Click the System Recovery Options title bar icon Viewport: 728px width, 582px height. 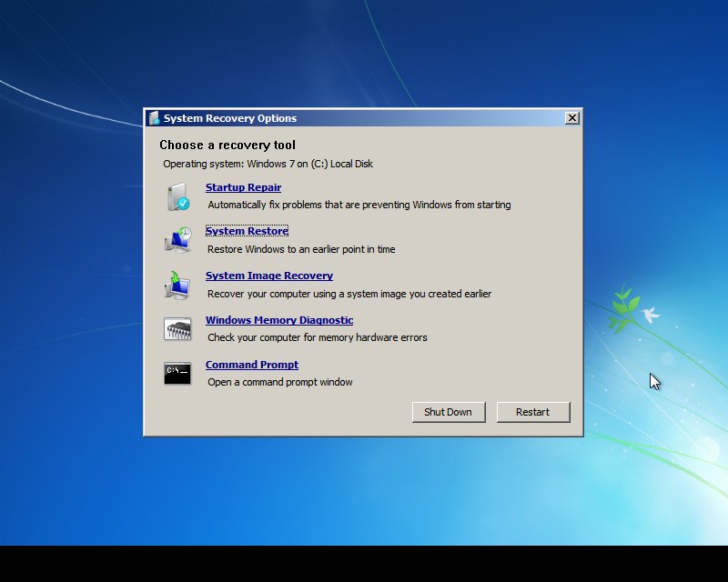(154, 118)
